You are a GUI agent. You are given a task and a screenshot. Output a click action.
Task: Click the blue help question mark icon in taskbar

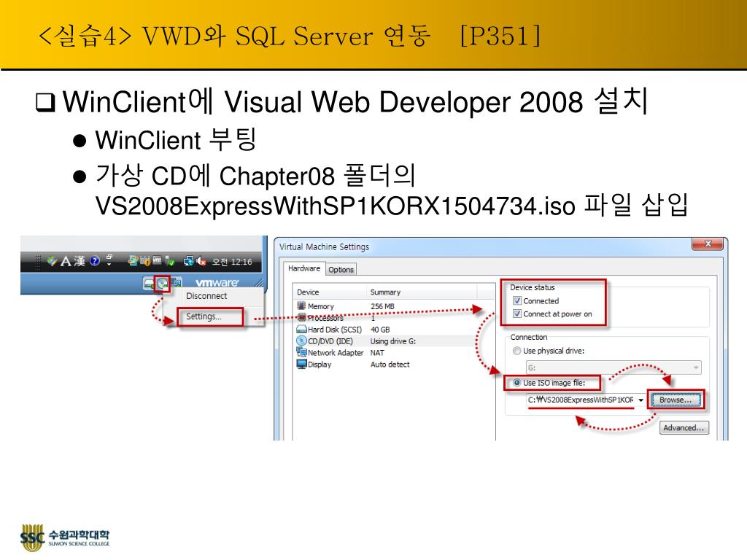pos(94,261)
